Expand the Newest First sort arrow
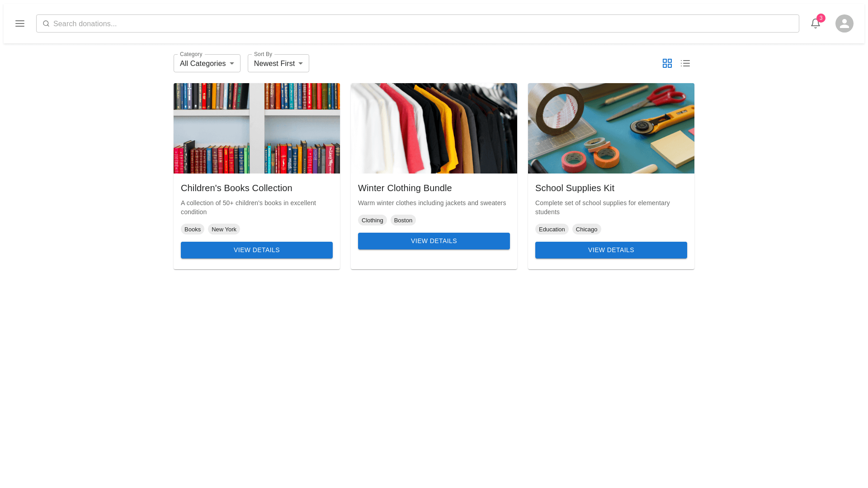Viewport: 868px width, 488px height. click(x=301, y=63)
